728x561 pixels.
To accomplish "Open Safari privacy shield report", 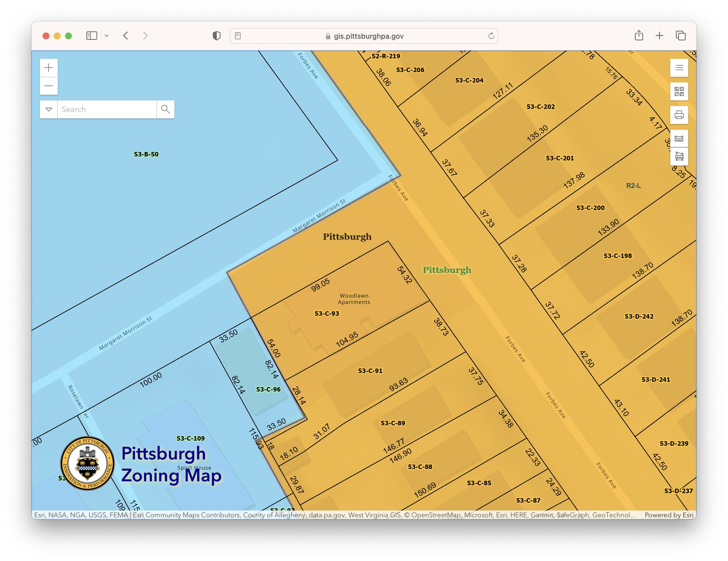I will point(216,36).
